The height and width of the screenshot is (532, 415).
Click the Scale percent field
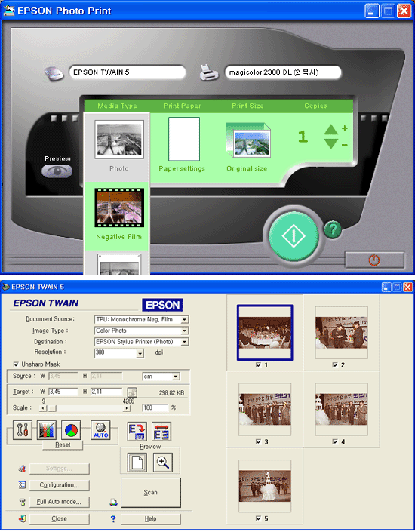tap(155, 407)
